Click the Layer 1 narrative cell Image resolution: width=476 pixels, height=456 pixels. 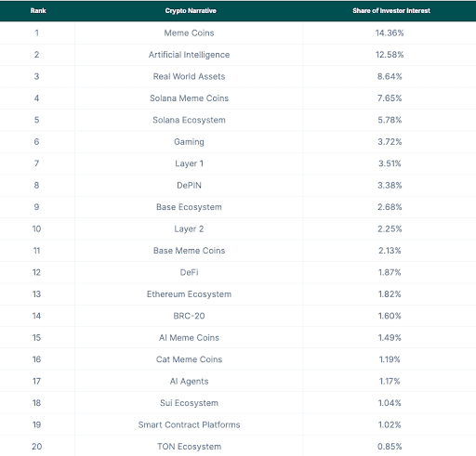pos(189,163)
